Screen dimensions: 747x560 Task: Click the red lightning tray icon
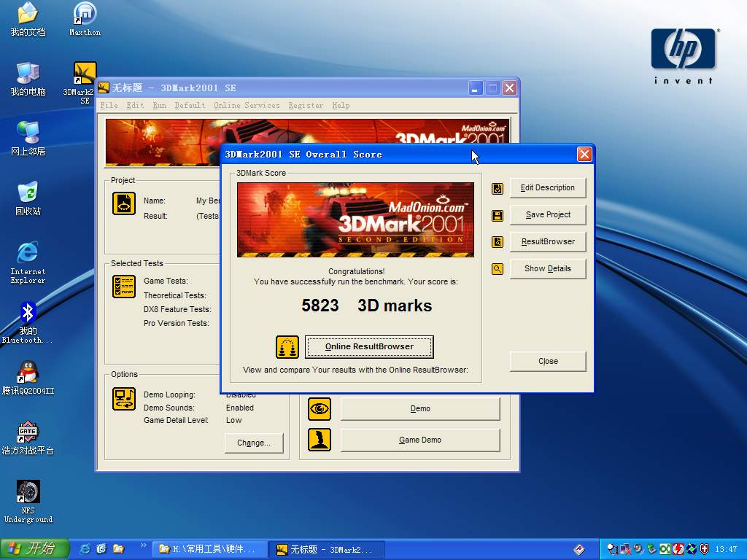pyautogui.click(x=678, y=549)
